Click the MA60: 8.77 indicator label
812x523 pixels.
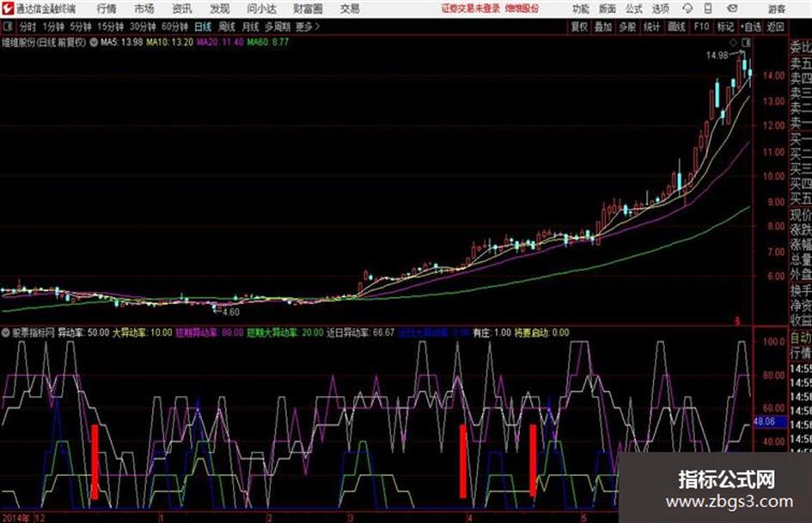coord(268,42)
